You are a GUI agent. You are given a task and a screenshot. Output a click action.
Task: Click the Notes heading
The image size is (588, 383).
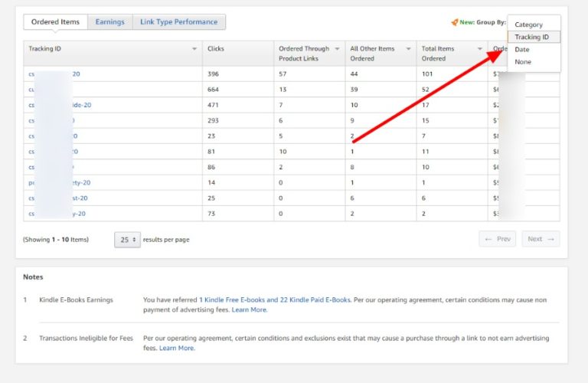pyautogui.click(x=33, y=277)
